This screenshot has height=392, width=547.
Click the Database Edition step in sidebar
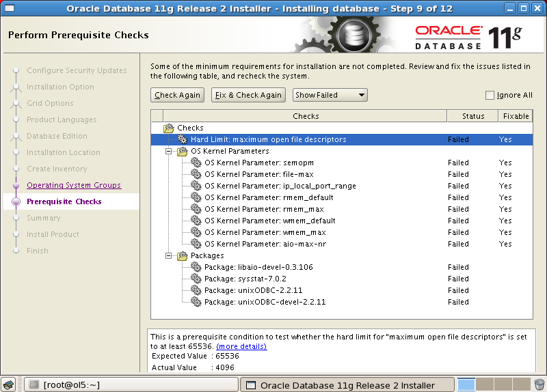tap(57, 136)
